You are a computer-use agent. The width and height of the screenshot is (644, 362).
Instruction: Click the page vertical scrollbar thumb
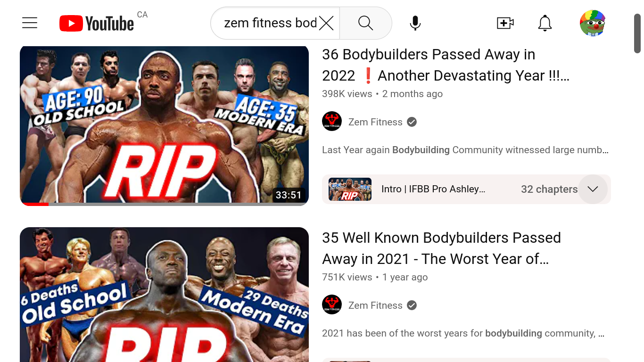(x=637, y=33)
